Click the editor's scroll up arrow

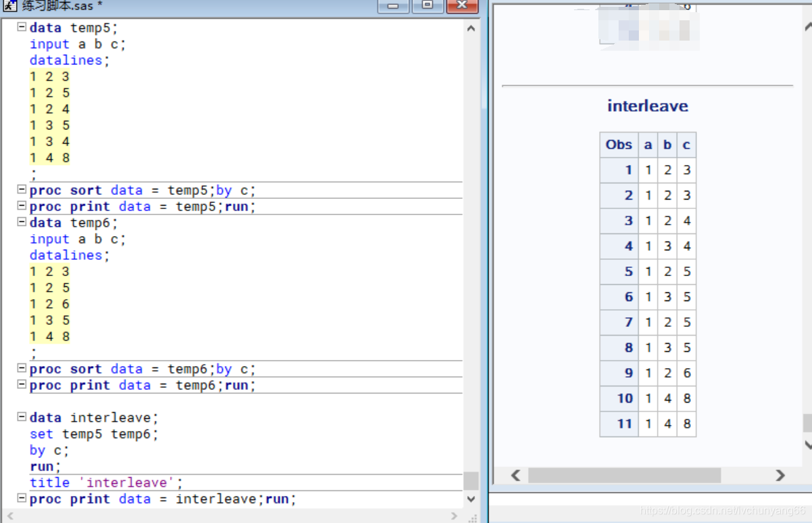tap(471, 28)
